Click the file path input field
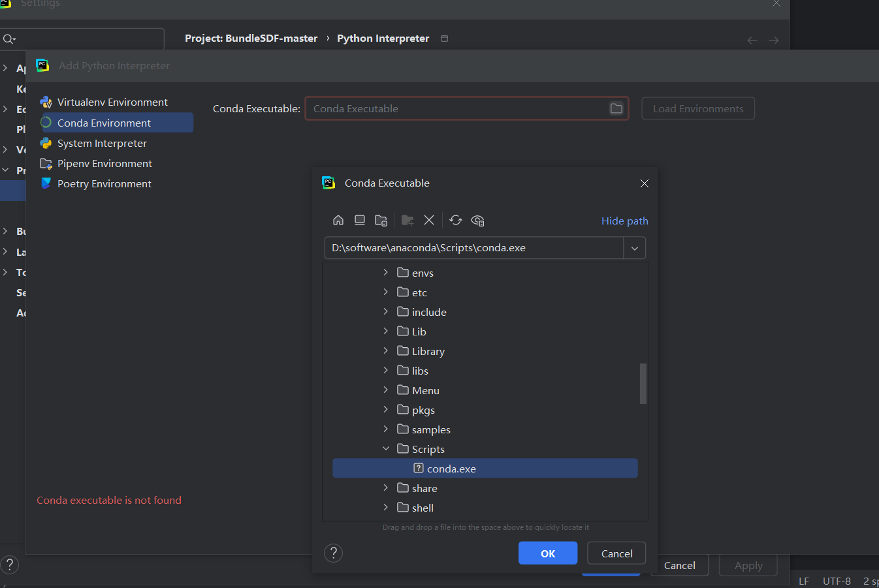 474,248
